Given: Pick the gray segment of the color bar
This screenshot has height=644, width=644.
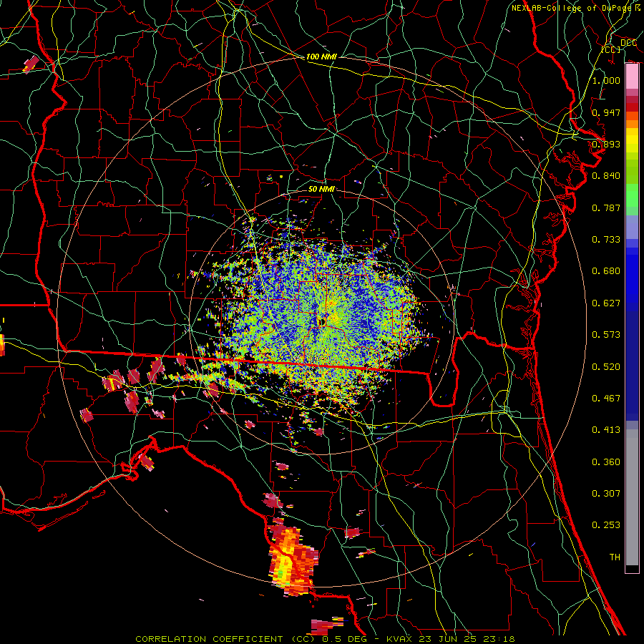Looking at the screenshot, I should [632, 497].
